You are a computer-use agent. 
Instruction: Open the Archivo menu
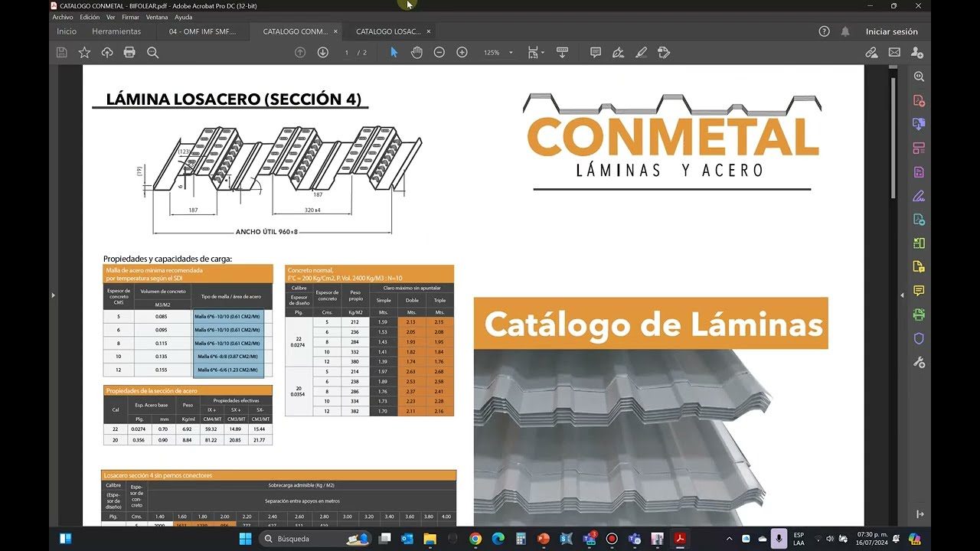click(x=63, y=17)
